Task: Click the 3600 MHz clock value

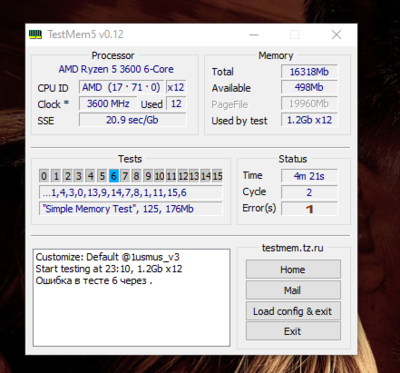Action: (108, 104)
